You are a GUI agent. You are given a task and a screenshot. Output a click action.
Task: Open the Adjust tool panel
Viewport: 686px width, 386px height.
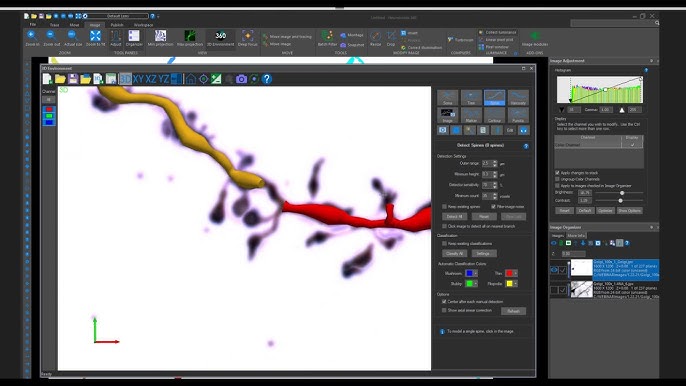click(x=116, y=38)
